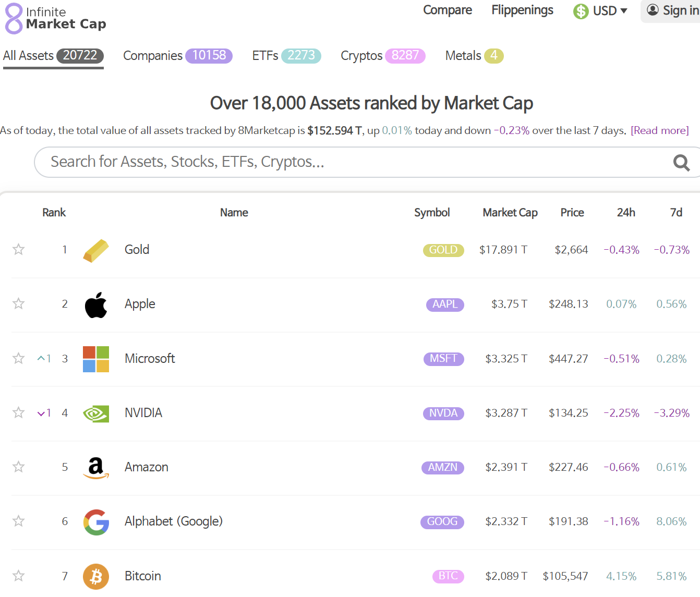700x597 pixels.
Task: Click the Google 'G' logo for Alphabet
Action: (x=96, y=522)
